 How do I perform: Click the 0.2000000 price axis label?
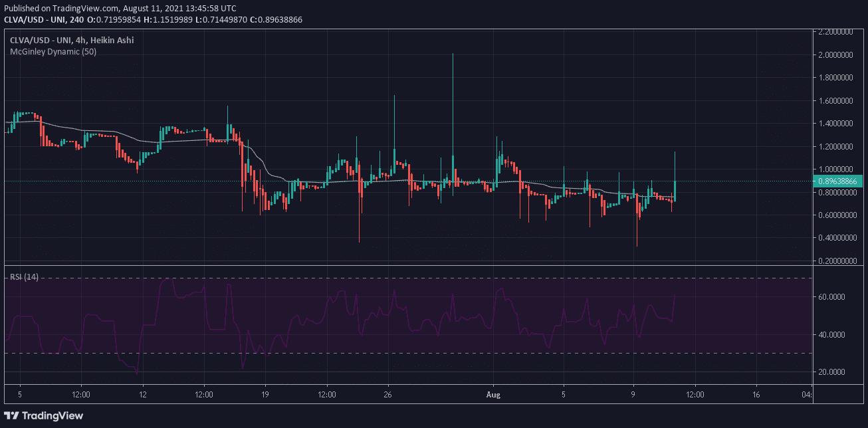836,261
